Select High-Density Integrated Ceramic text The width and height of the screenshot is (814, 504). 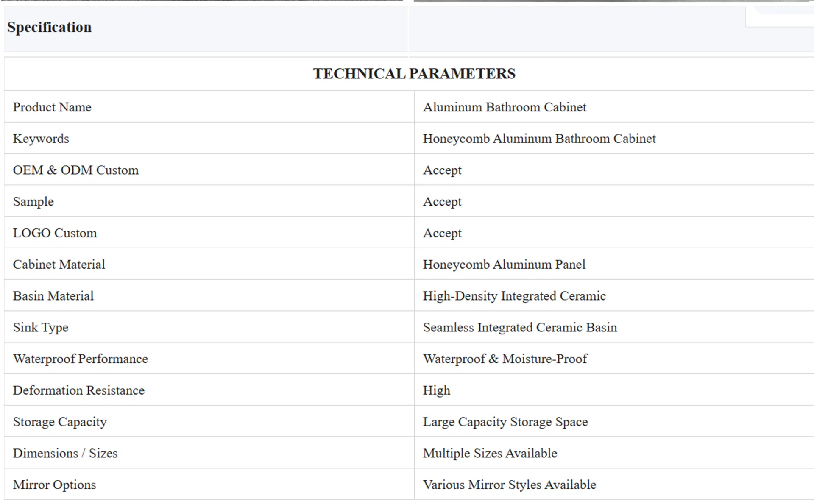click(514, 296)
